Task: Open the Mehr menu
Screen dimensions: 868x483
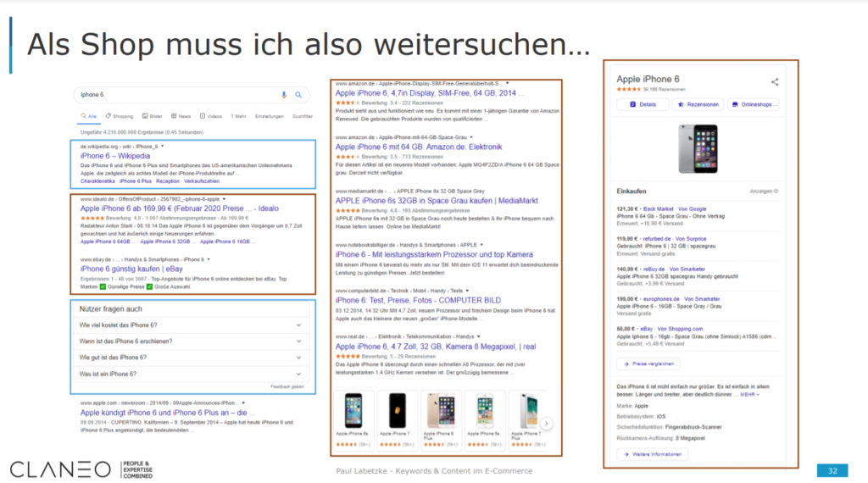Action: click(x=238, y=116)
